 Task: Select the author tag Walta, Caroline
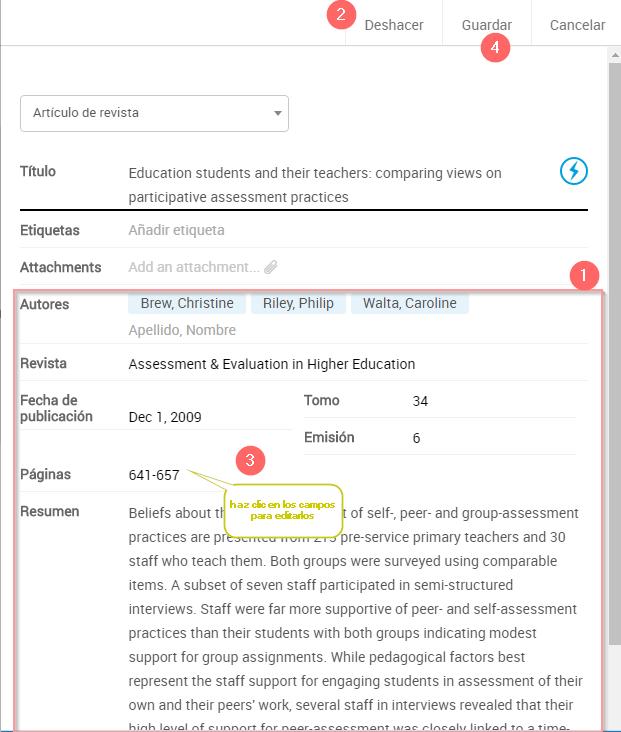pos(409,303)
